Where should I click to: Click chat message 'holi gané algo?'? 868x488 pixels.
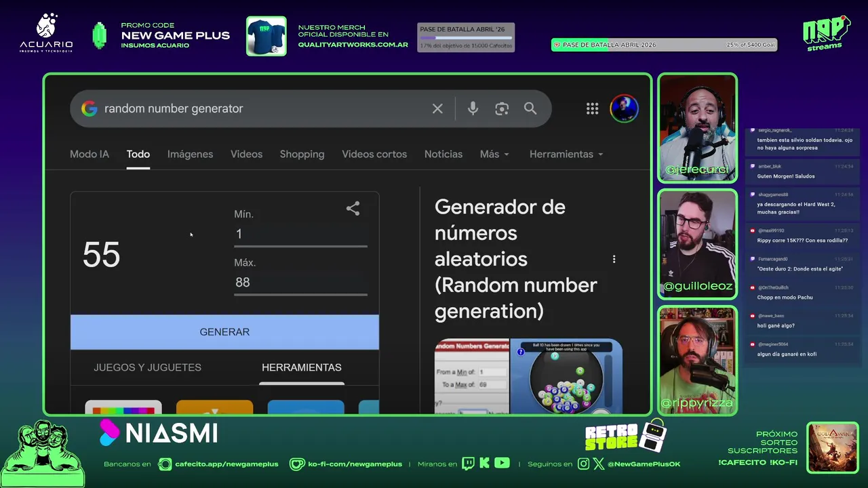click(x=776, y=326)
